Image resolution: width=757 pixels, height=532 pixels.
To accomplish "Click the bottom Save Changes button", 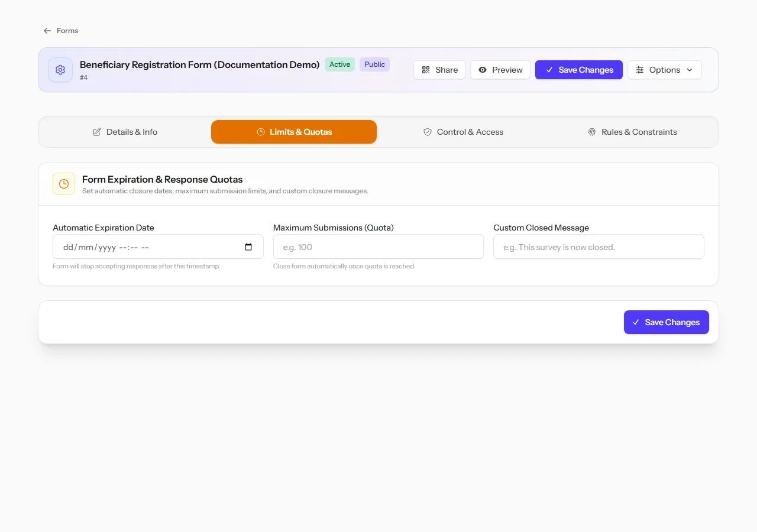I will [x=667, y=322].
